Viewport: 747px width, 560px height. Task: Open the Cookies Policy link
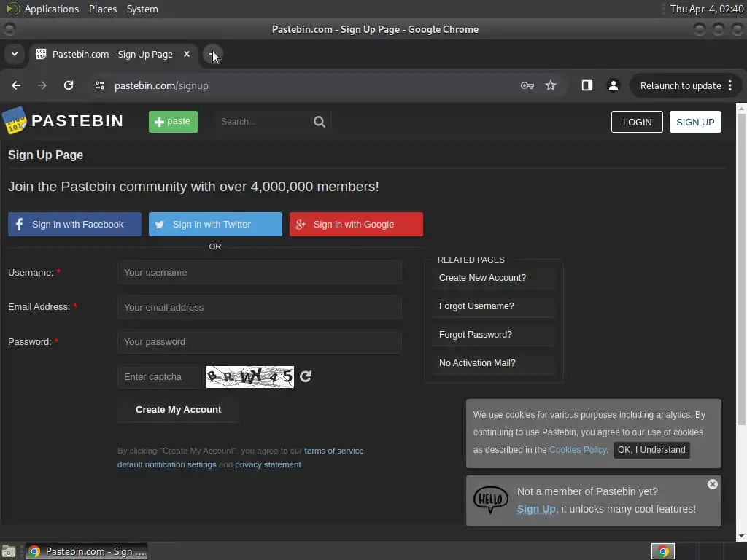(578, 450)
